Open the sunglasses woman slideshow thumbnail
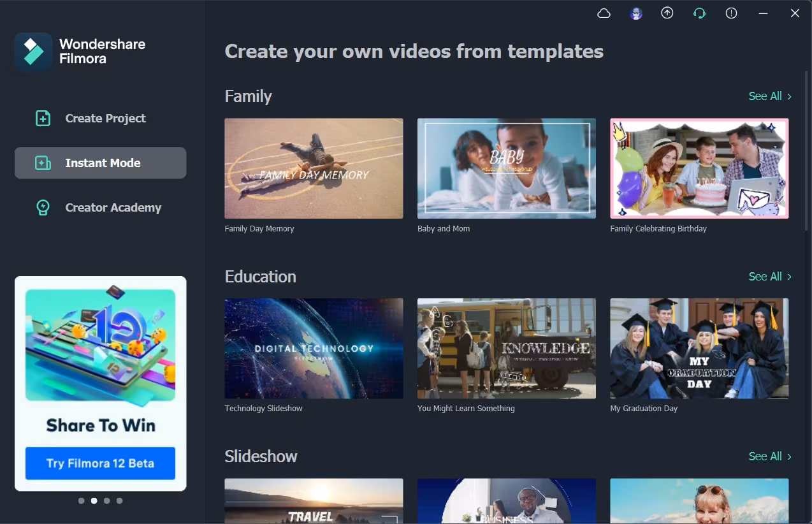 click(699, 501)
